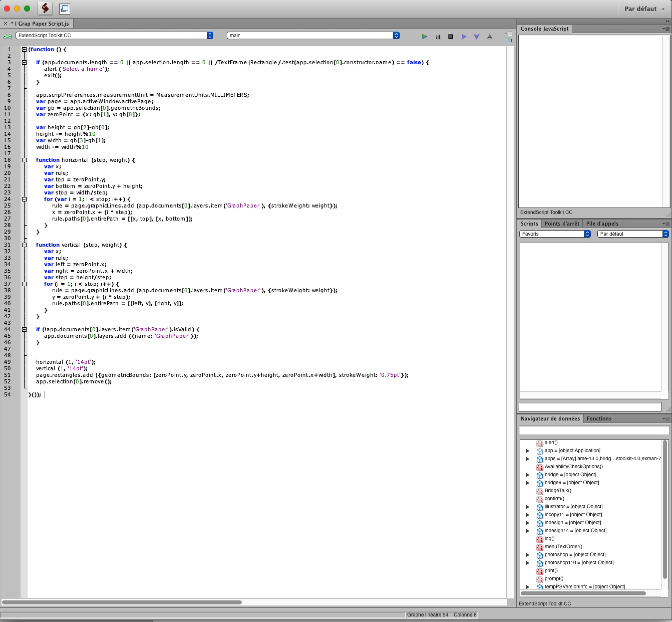Click the horizontal editor scrollbar
The width and height of the screenshot is (672, 622).
tap(122, 602)
